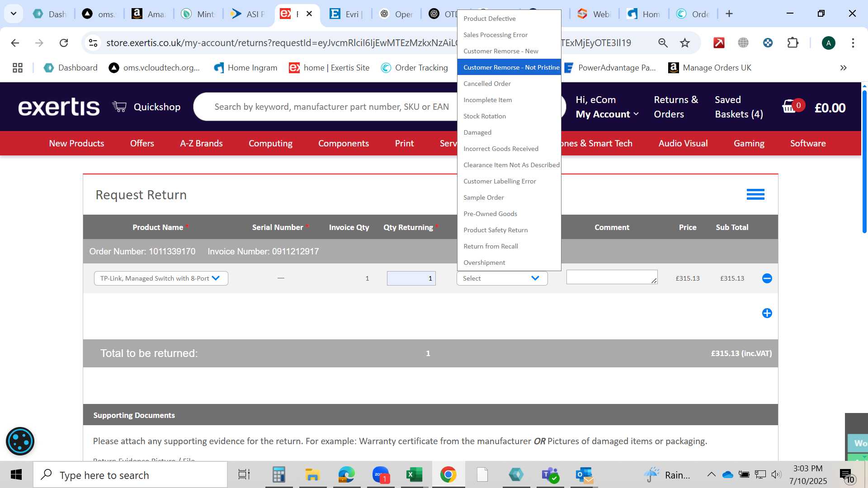Open the TP-Link Managed Switch product dropdown
The height and width of the screenshot is (488, 868).
tap(161, 278)
